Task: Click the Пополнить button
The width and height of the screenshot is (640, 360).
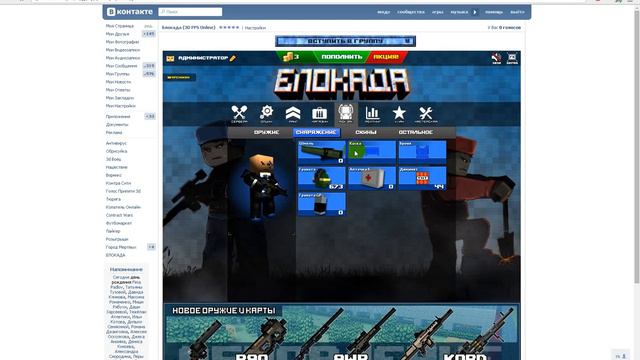Action: pyautogui.click(x=342, y=57)
